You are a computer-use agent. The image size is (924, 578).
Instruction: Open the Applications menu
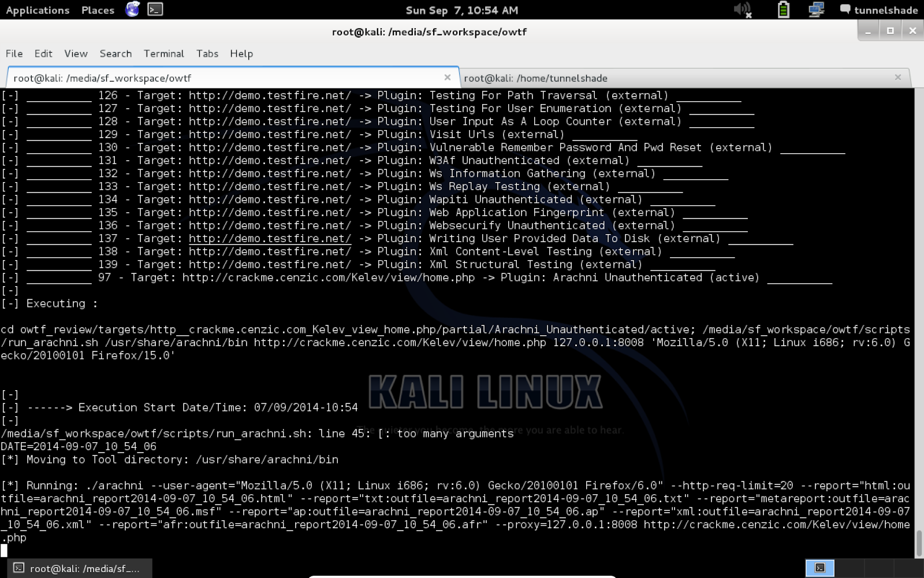click(38, 10)
